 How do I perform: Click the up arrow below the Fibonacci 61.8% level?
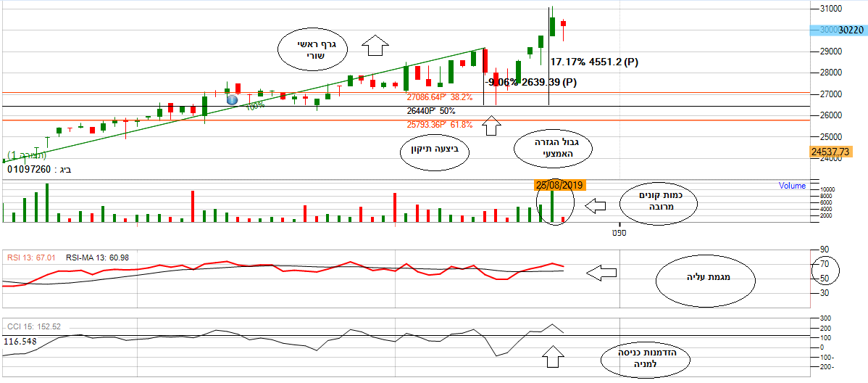point(491,128)
